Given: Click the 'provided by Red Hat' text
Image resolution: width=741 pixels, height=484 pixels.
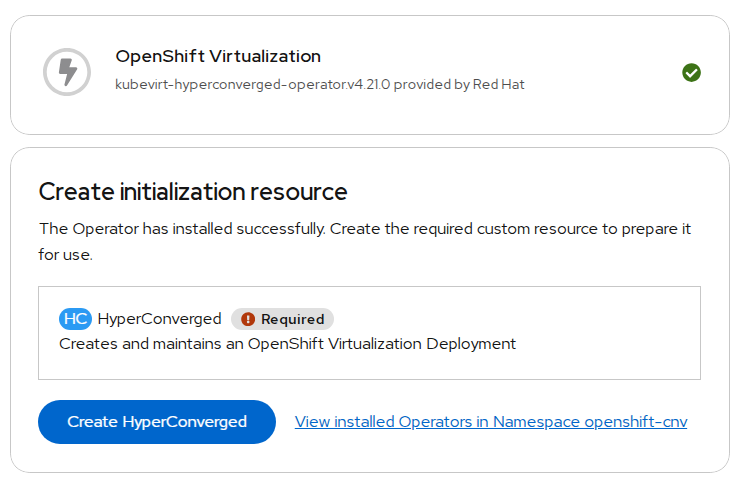Looking at the screenshot, I should (x=460, y=85).
